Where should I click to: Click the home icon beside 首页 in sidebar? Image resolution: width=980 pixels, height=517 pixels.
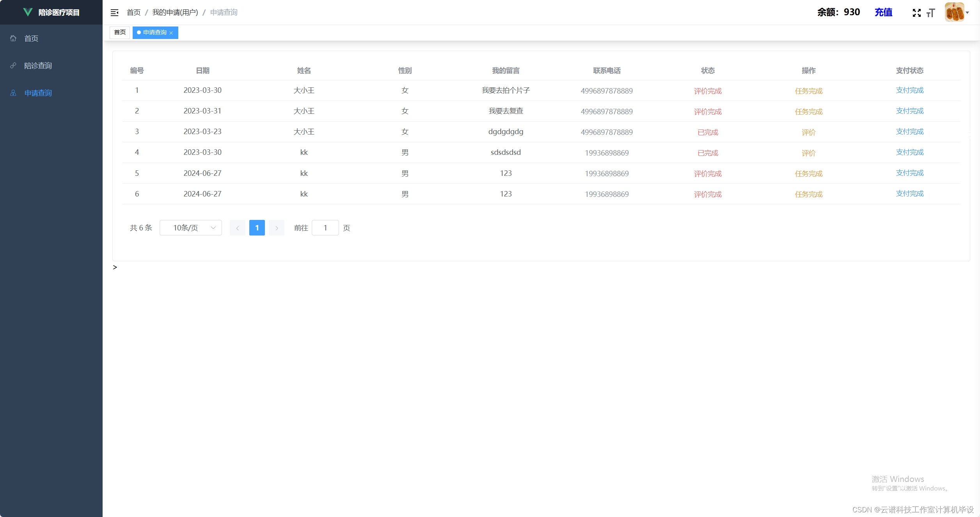[x=13, y=38]
